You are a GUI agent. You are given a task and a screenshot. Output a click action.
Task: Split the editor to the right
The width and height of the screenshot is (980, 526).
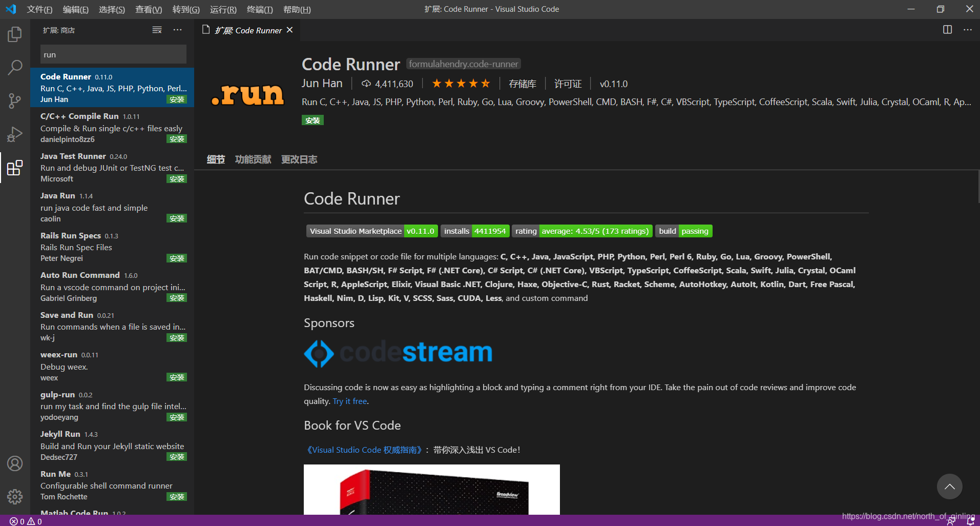click(x=948, y=30)
